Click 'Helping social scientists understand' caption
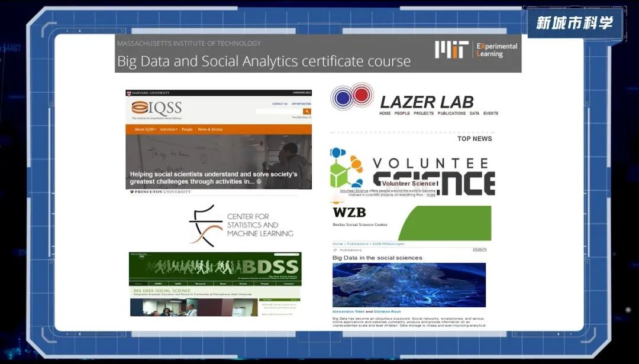 pos(214,178)
